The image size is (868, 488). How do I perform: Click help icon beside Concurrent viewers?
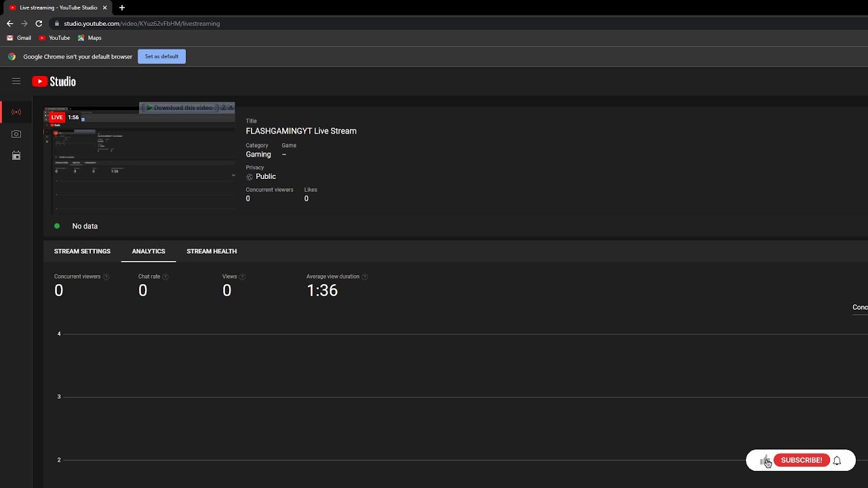click(x=106, y=277)
